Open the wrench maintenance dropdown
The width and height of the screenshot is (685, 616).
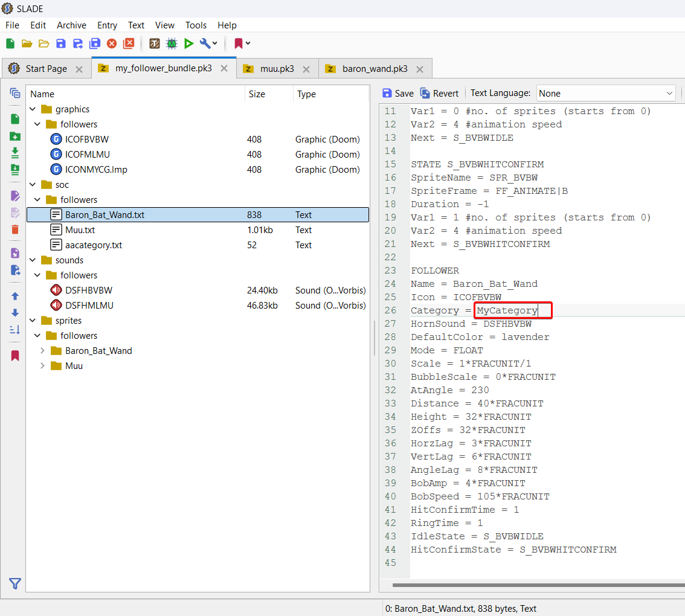[208, 43]
